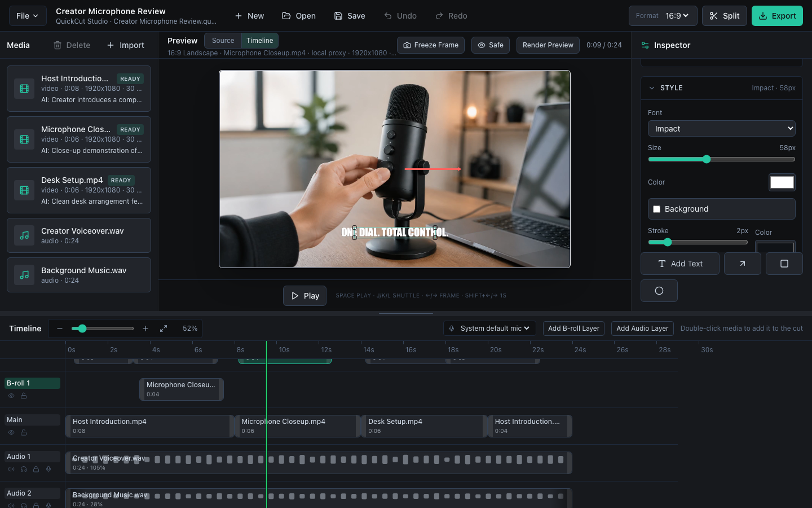Delete selected media with Delete

[x=72, y=45]
